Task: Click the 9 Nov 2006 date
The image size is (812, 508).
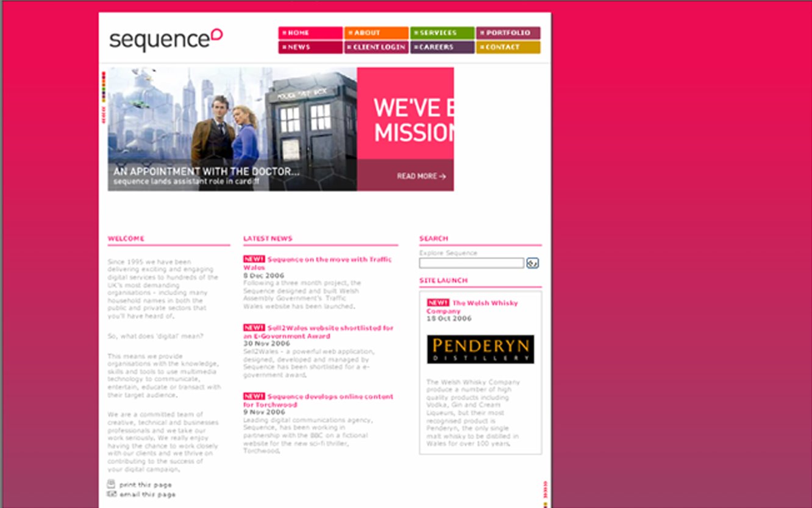Action: pos(265,412)
